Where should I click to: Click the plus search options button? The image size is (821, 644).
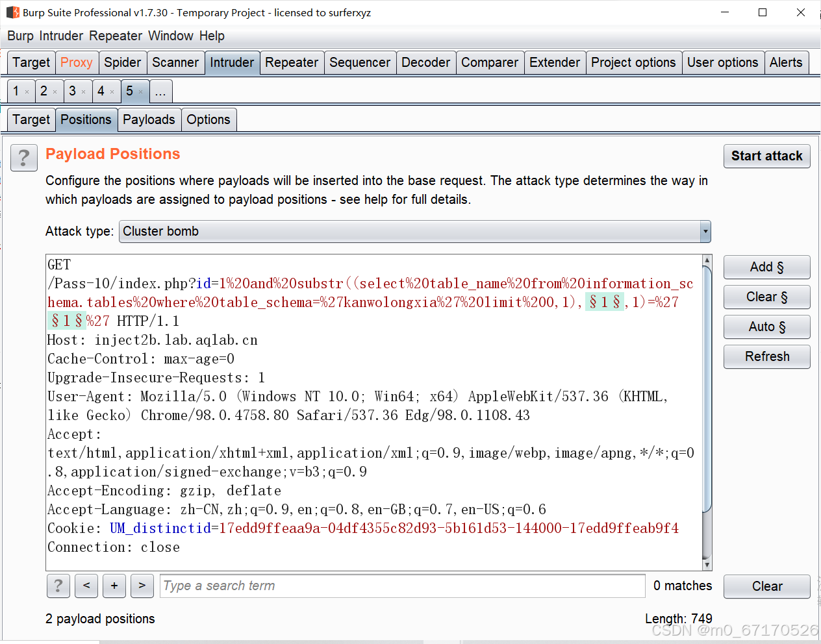(x=114, y=586)
